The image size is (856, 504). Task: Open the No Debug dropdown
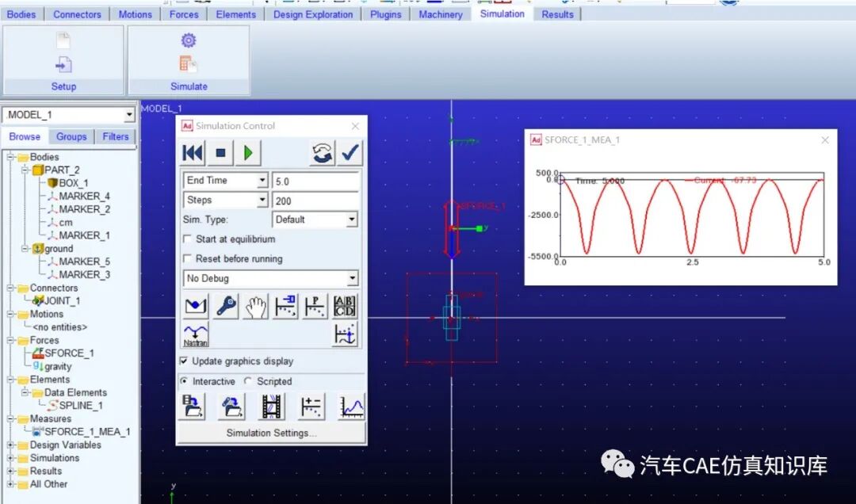click(x=352, y=278)
